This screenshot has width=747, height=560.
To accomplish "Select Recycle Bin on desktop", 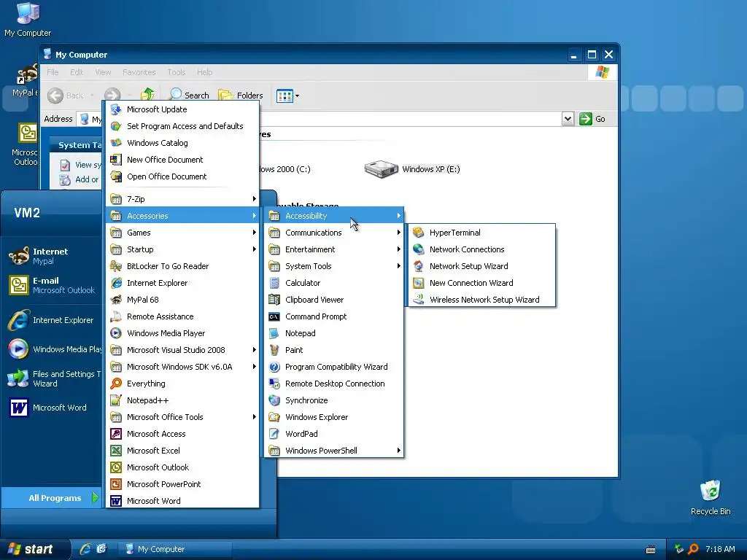I will coord(711,497).
